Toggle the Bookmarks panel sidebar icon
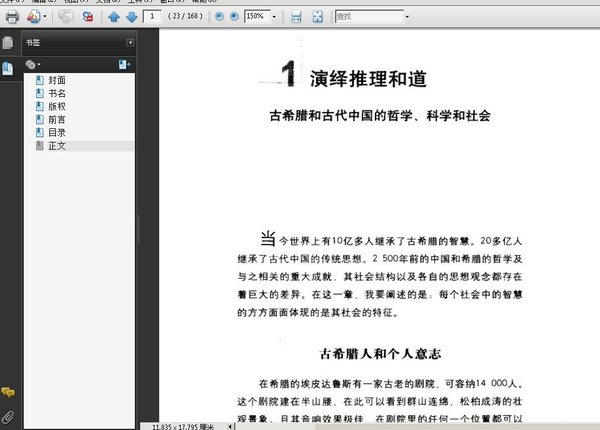 click(8, 67)
